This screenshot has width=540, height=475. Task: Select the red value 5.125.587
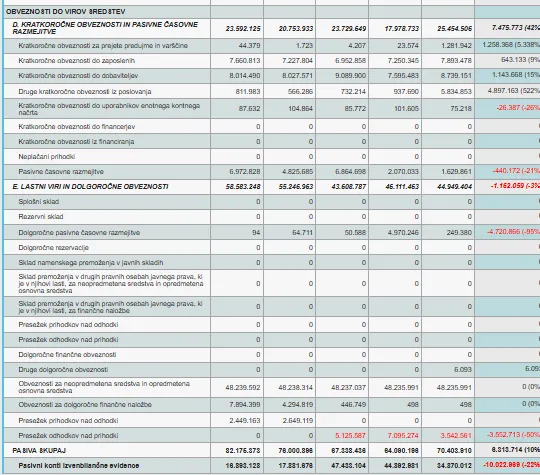pos(350,436)
